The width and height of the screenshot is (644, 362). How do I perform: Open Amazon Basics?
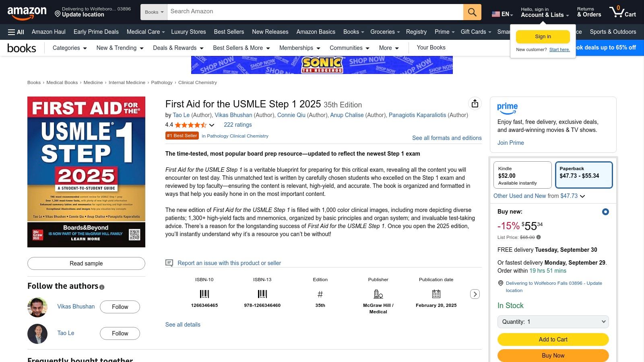[x=316, y=32]
